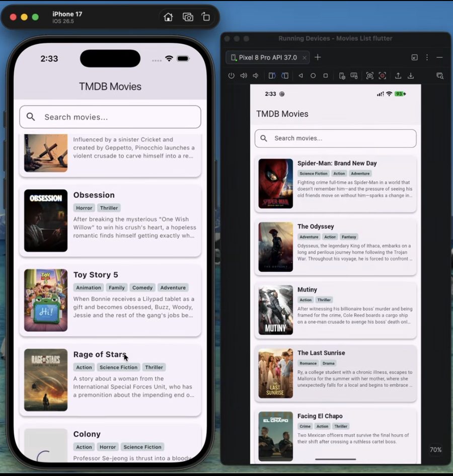Click the iOS Simulator Home button icon
The width and height of the screenshot is (453, 476).
pyautogui.click(x=168, y=17)
